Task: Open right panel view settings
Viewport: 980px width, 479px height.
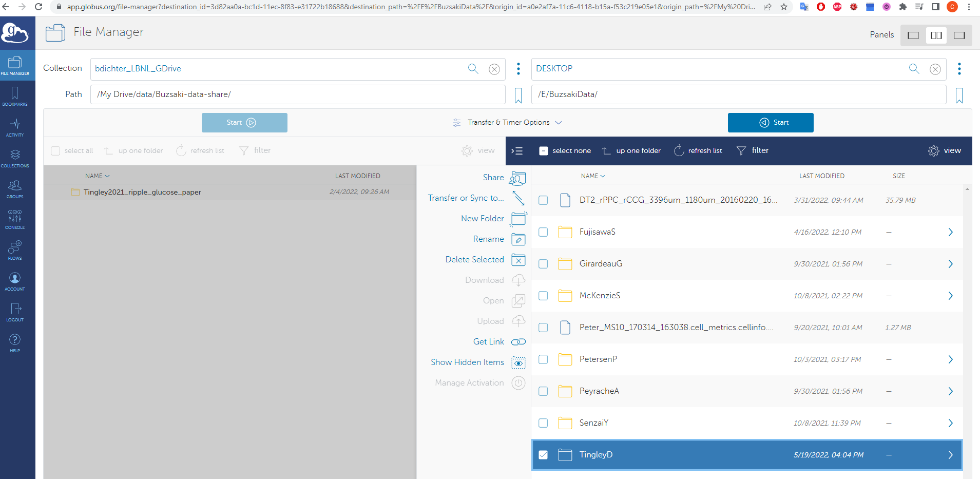Action: click(945, 151)
